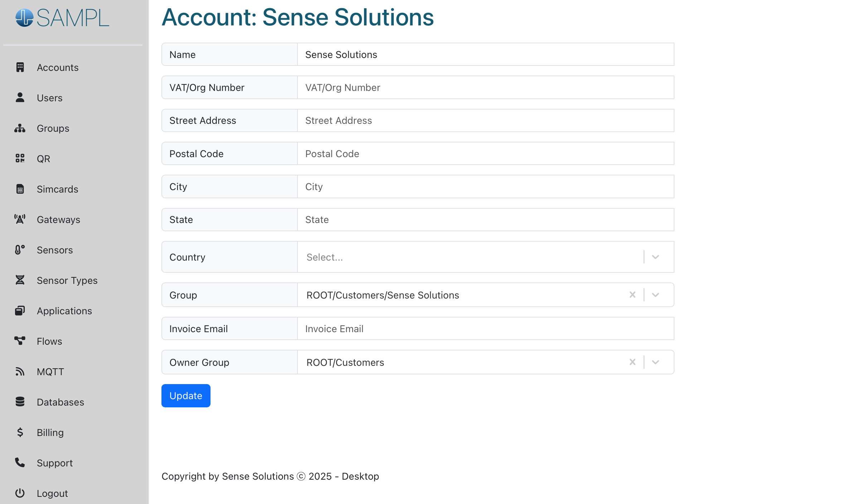Open the Group dropdown chevron
Image resolution: width=842 pixels, height=504 pixels.
click(x=655, y=295)
